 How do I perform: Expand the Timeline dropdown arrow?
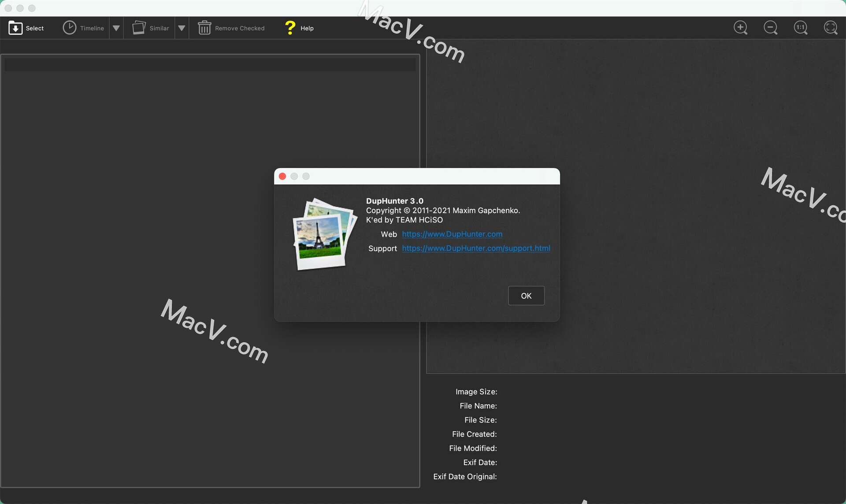coord(116,28)
